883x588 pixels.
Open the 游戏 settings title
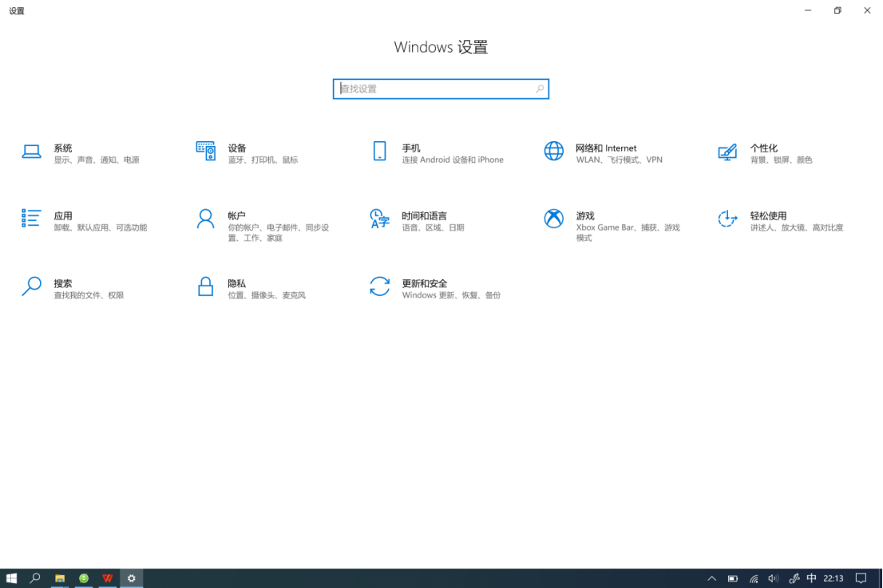(x=585, y=215)
